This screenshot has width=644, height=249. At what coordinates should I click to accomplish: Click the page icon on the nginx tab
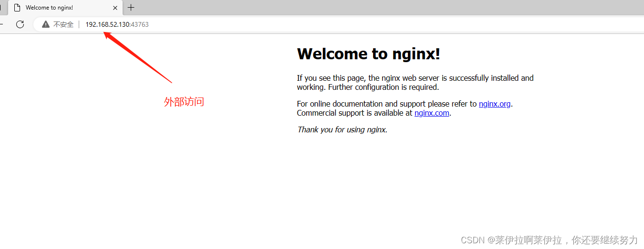pos(17,8)
